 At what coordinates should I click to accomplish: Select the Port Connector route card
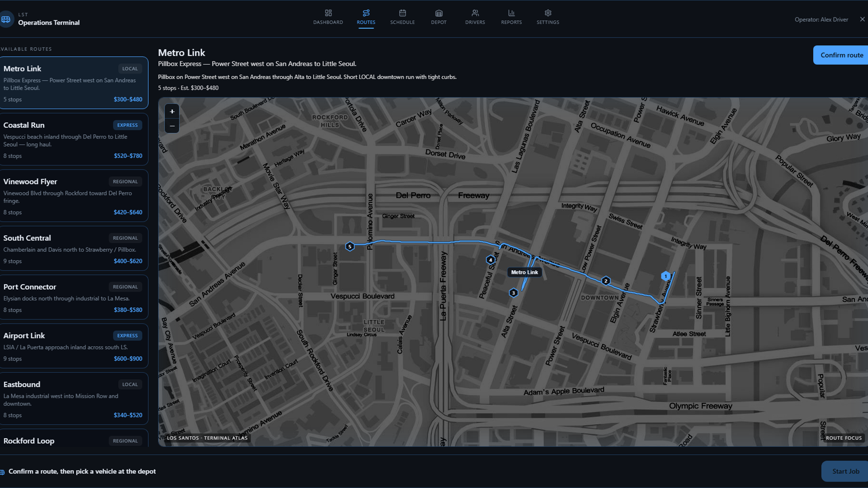click(x=74, y=297)
